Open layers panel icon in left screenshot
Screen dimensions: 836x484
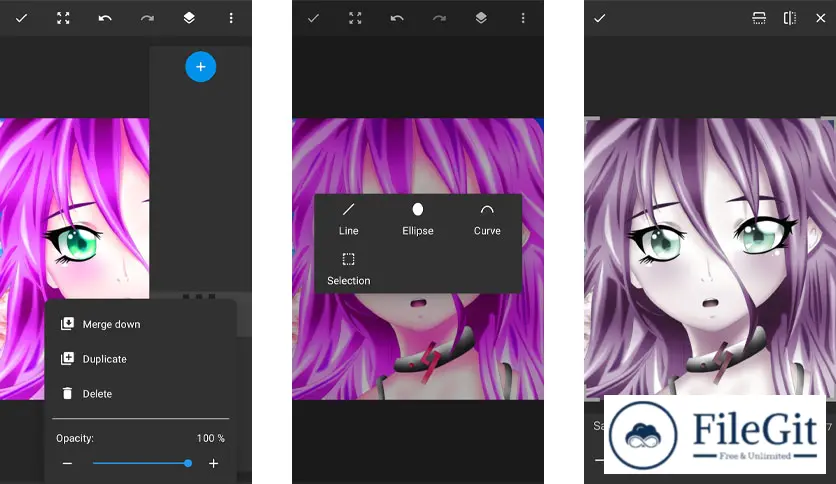click(x=189, y=18)
